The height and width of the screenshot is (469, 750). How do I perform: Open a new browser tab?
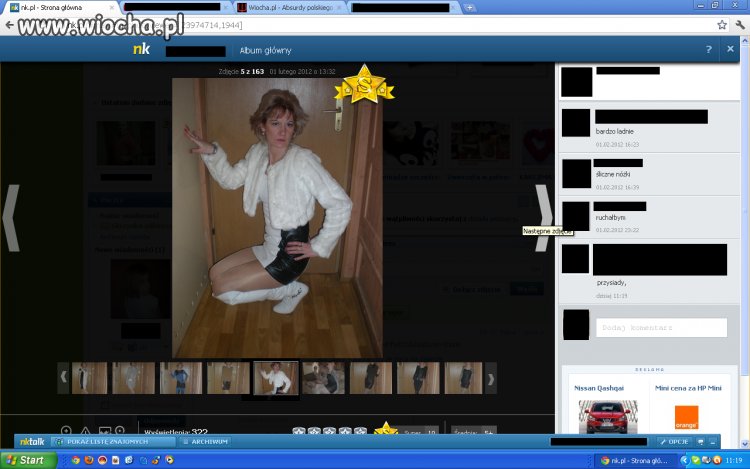tap(469, 8)
